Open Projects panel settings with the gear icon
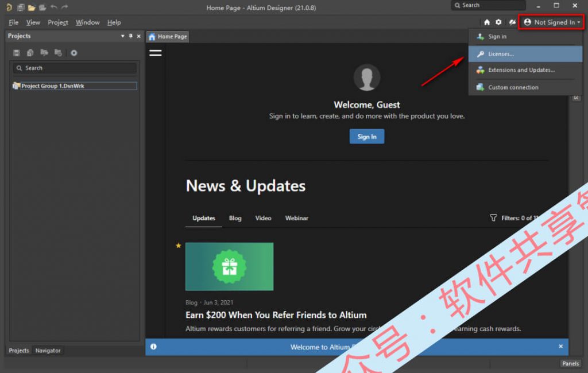 tap(74, 53)
